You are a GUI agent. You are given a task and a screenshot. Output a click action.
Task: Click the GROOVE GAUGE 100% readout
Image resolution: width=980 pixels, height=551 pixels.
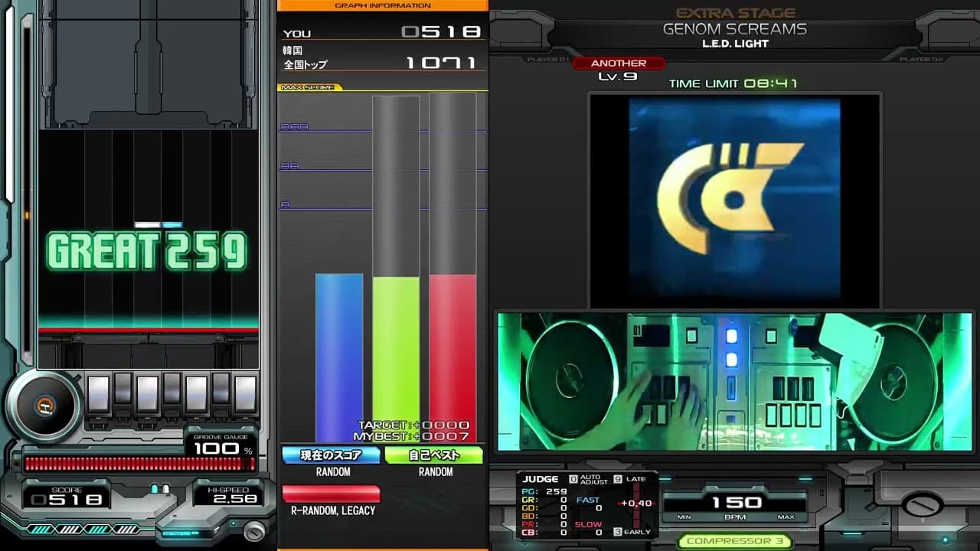click(x=223, y=445)
